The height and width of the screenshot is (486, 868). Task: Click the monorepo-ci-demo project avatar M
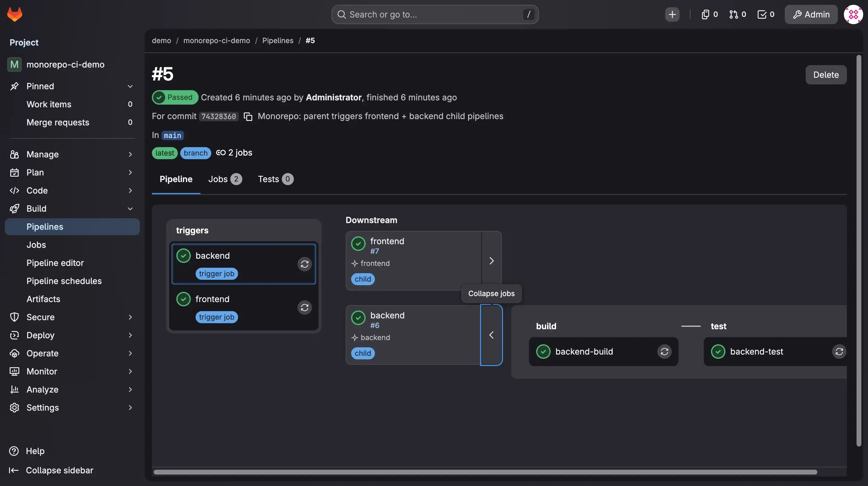tap(14, 65)
